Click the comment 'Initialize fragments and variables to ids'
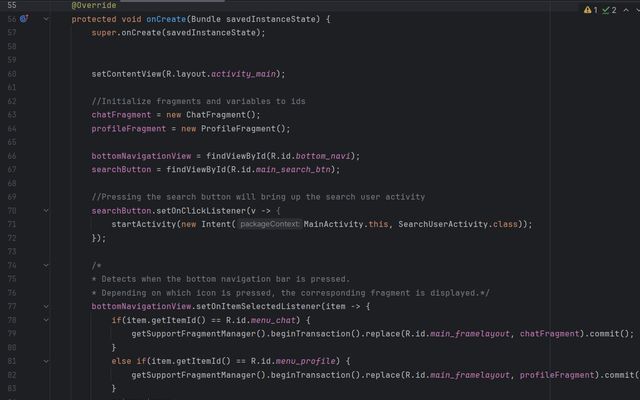This screenshot has width=640, height=400. (x=198, y=101)
